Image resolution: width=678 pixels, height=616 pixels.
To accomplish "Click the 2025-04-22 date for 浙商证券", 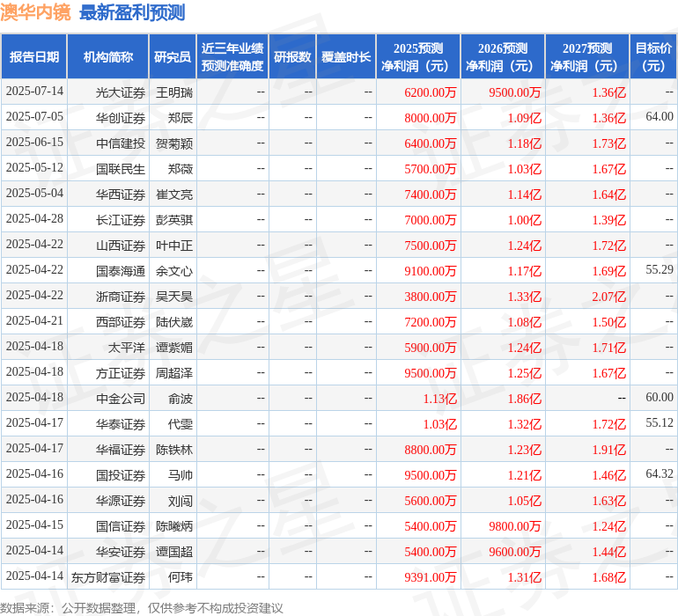I will [x=34, y=296].
